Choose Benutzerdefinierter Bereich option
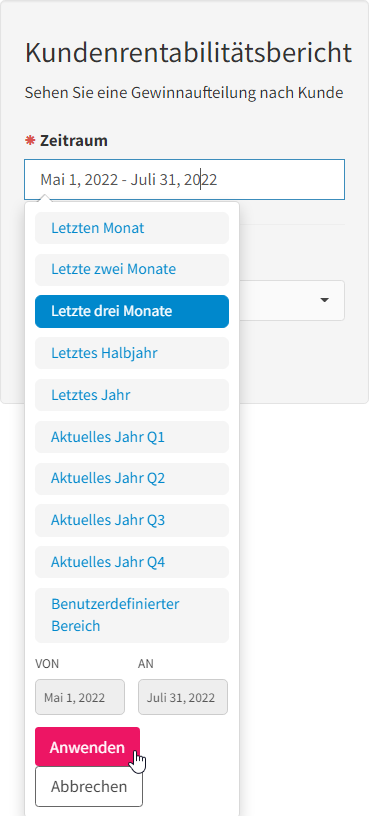This screenshot has width=369, height=816. [132, 615]
